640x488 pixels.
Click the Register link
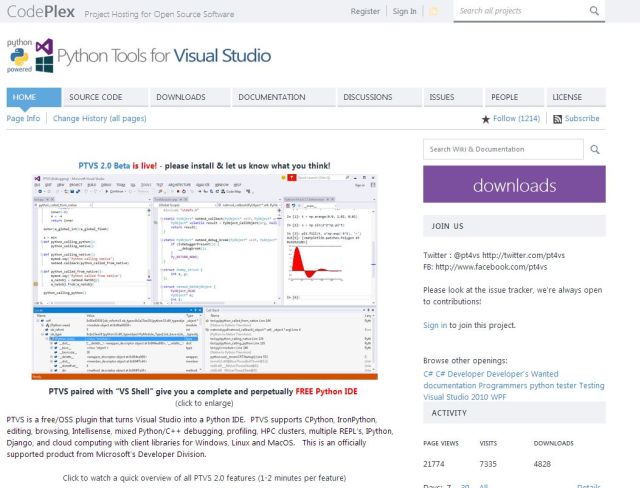[365, 11]
